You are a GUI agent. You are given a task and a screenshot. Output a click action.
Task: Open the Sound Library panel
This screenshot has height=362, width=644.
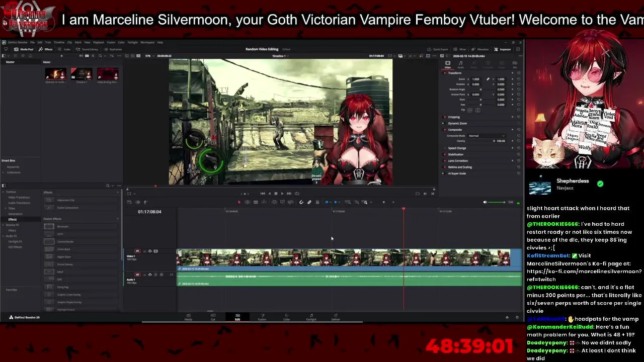click(87, 49)
